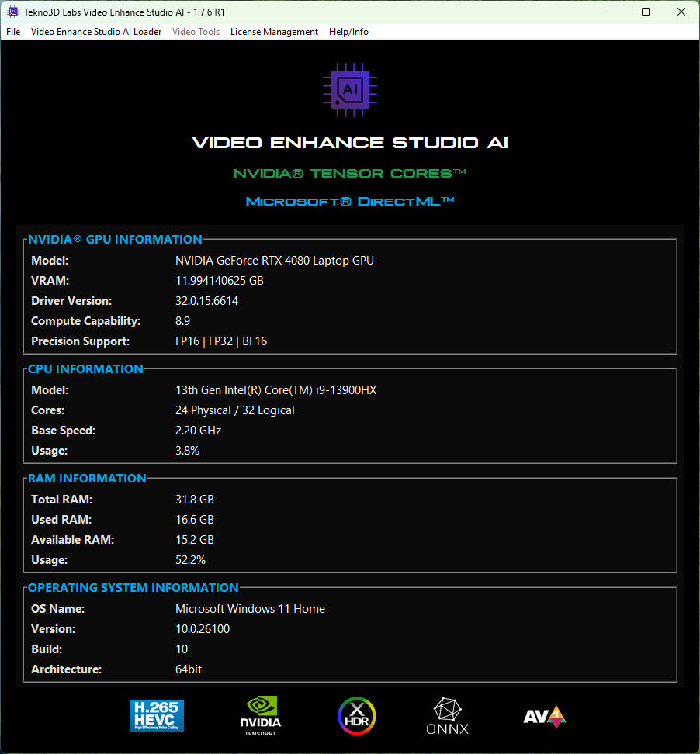Open the License Management menu

click(274, 32)
